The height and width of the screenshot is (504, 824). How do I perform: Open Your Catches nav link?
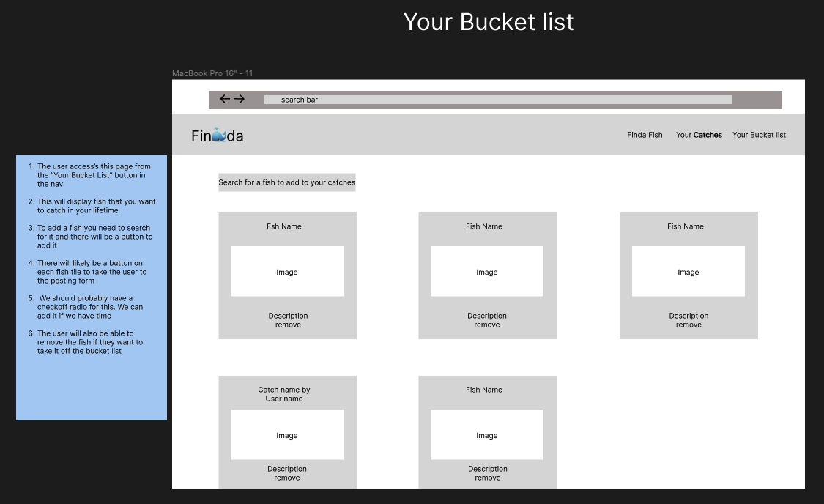click(699, 135)
